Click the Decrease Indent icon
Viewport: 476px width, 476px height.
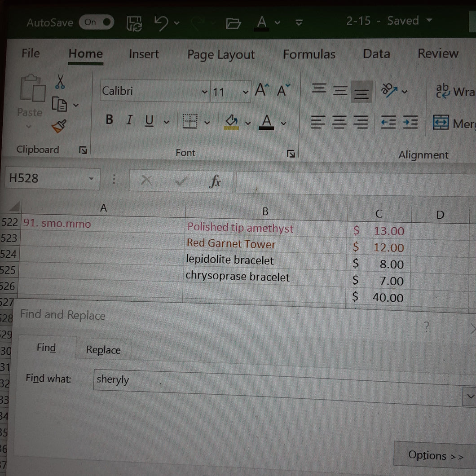[x=388, y=122]
